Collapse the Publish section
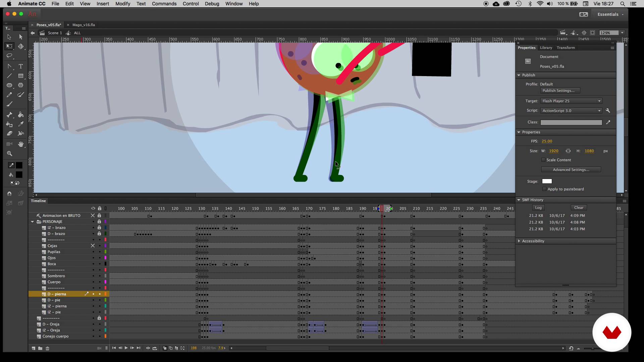 point(519,75)
